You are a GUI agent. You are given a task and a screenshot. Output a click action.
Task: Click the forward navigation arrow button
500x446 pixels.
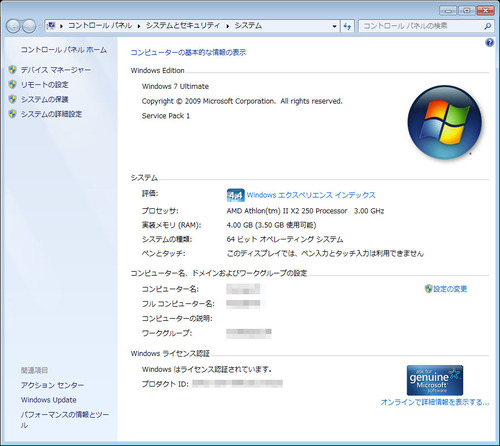[29, 26]
